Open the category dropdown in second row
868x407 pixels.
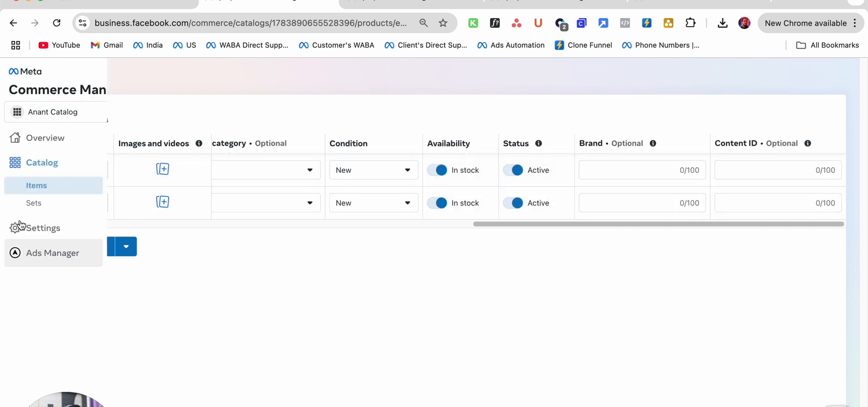pyautogui.click(x=266, y=203)
